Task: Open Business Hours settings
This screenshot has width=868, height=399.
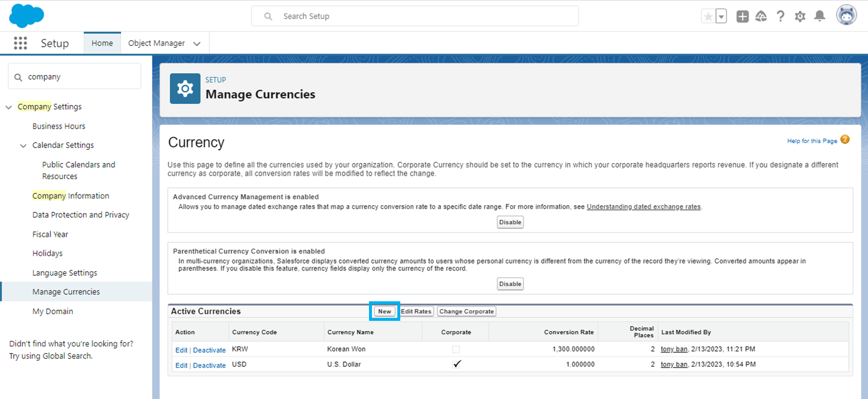Action: tap(59, 126)
